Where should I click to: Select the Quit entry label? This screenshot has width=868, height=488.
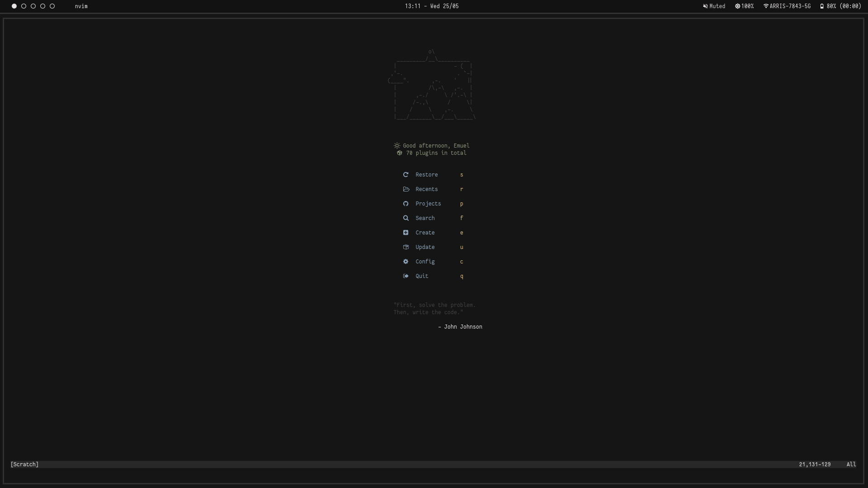coord(422,276)
